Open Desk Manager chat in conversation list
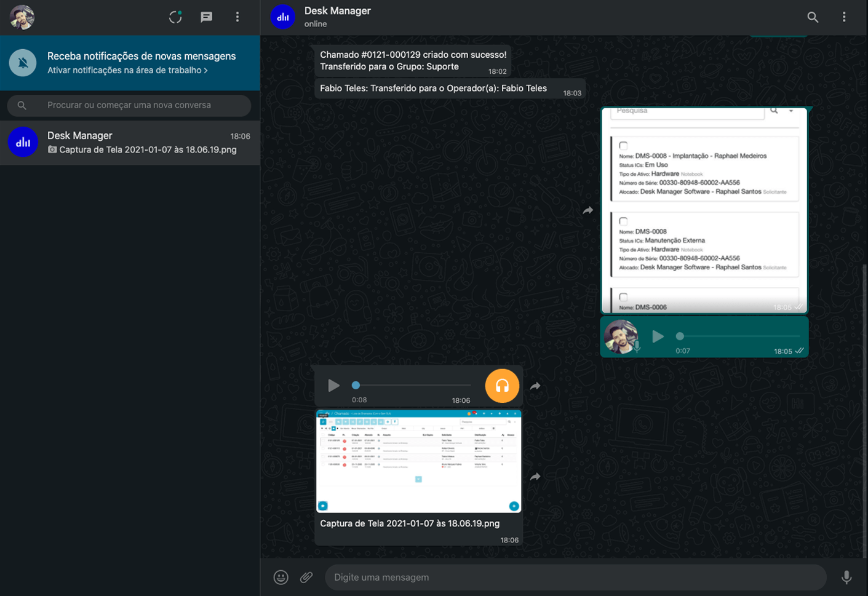Image resolution: width=868 pixels, height=596 pixels. coord(130,143)
